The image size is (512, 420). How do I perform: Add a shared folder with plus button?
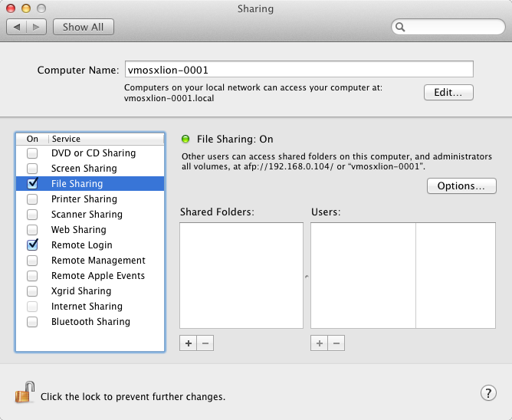[189, 343]
